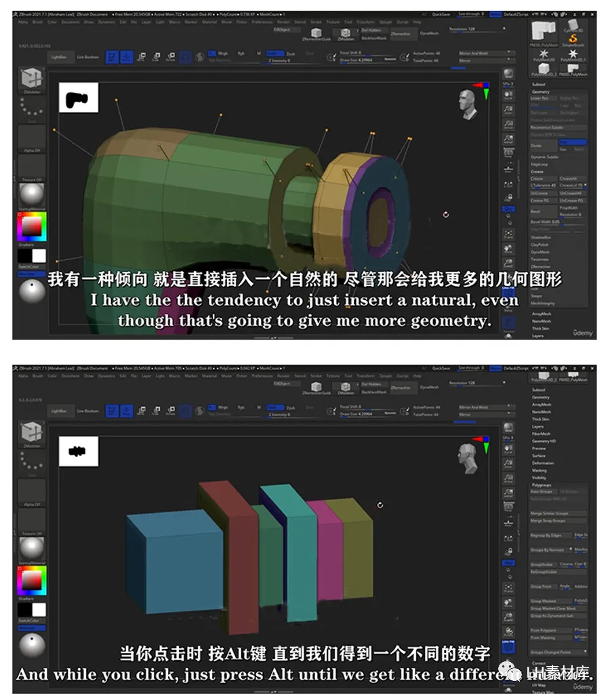Click Rotate gizmo icon above the colored boxes

(x=171, y=411)
